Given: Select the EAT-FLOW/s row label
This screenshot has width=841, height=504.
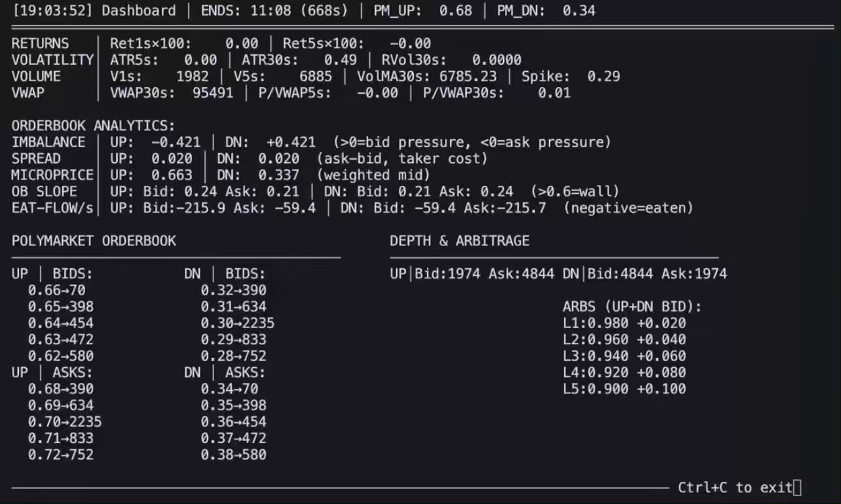Looking at the screenshot, I should click(x=52, y=208).
